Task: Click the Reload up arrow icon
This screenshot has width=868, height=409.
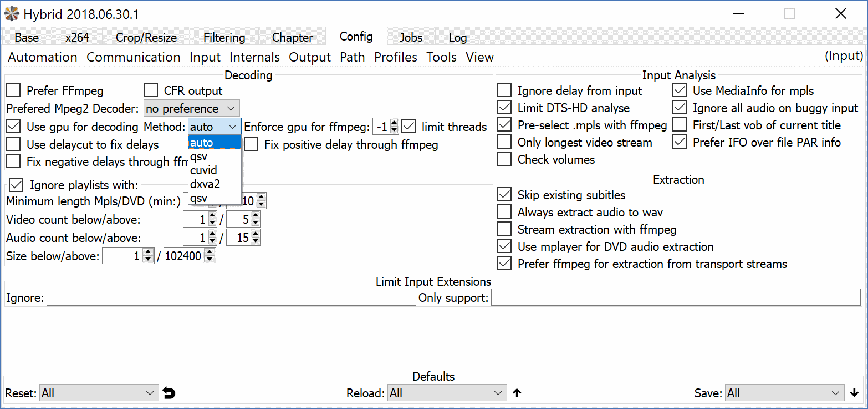Action: tap(517, 393)
